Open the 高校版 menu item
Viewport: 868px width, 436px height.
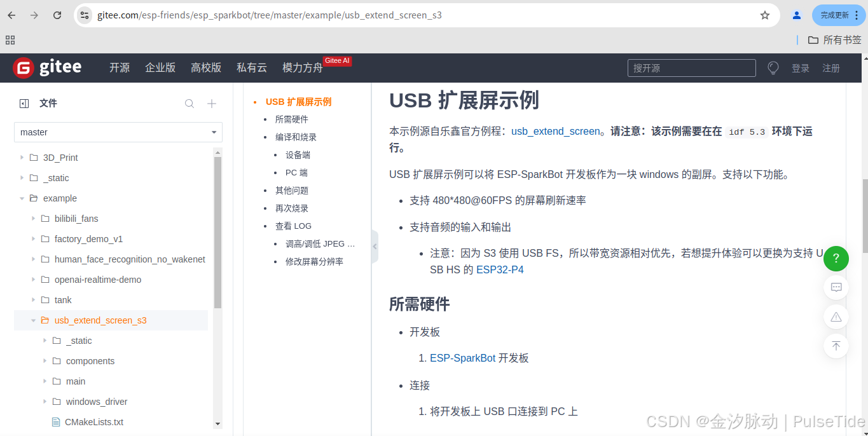206,68
